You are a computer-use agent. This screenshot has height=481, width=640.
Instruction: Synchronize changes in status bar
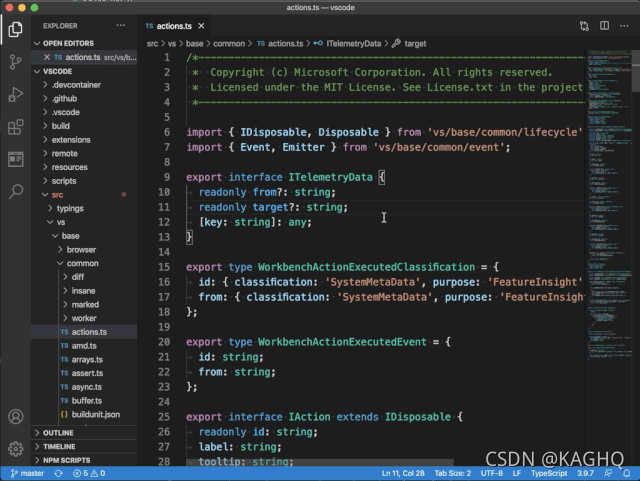pos(58,473)
